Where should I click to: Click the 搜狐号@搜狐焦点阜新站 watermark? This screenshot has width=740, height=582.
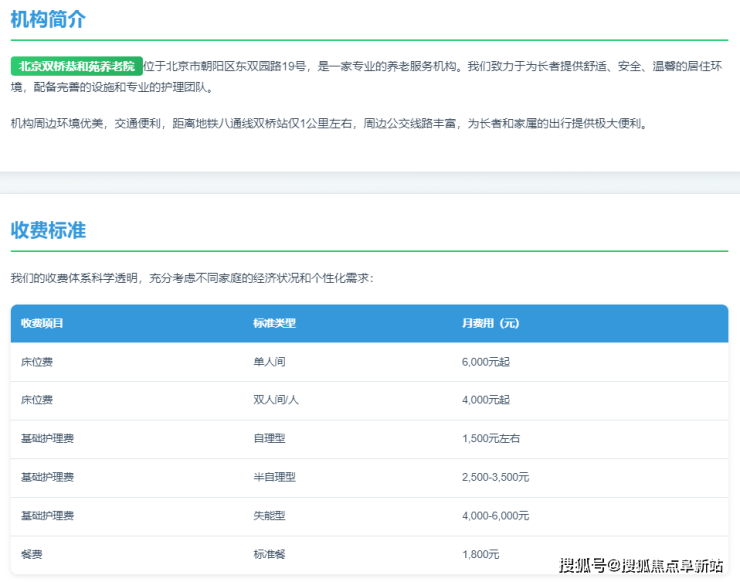[x=640, y=565]
